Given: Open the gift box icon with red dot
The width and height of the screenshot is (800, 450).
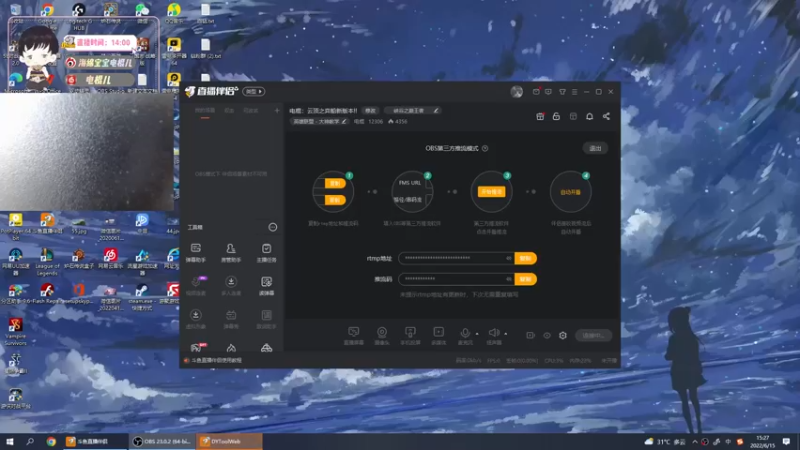Looking at the screenshot, I should click(x=540, y=116).
